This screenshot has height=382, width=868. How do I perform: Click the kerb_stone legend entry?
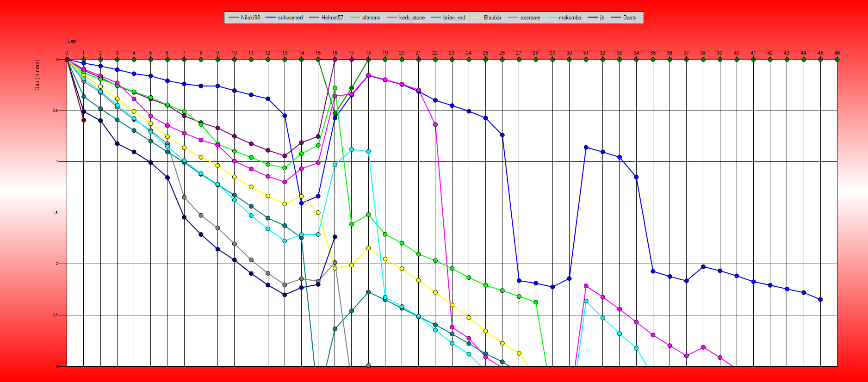coord(406,18)
